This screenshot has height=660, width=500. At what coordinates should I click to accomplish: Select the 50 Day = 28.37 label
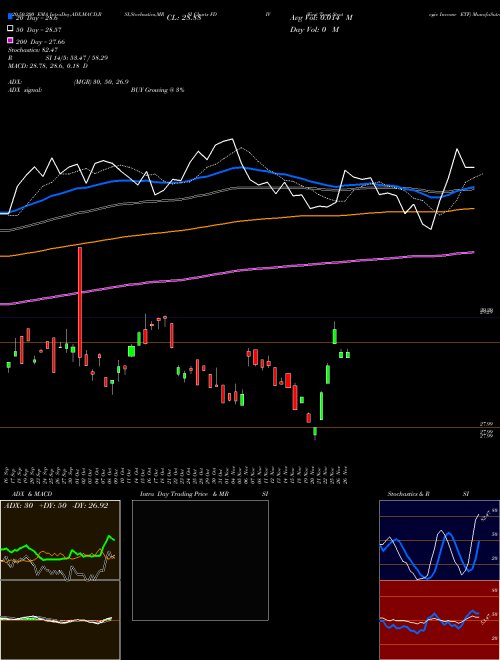[38, 29]
